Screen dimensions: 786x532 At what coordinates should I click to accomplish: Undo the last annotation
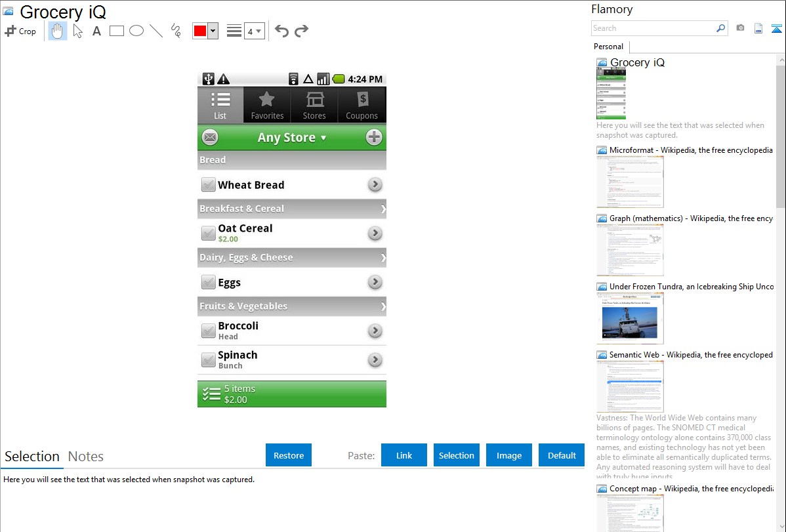point(281,31)
